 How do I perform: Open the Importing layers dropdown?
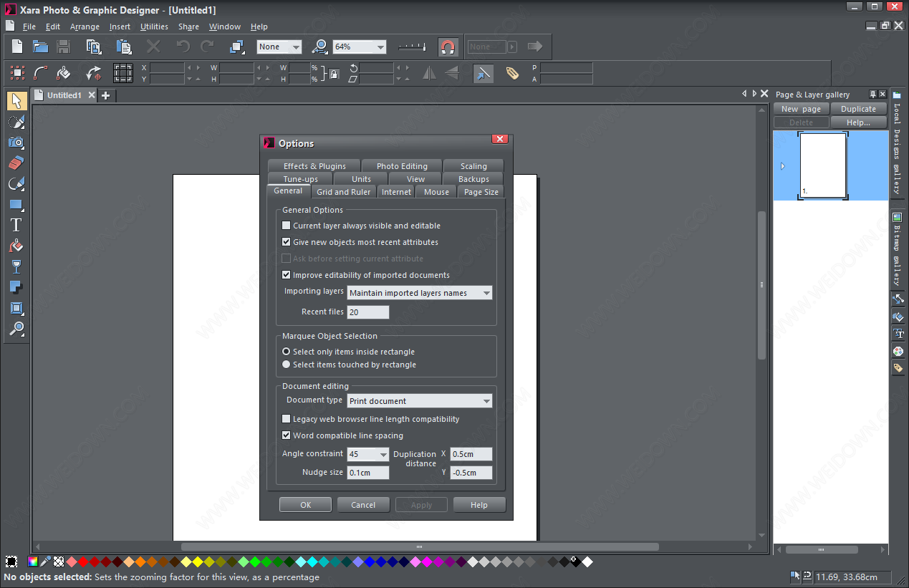pos(420,293)
